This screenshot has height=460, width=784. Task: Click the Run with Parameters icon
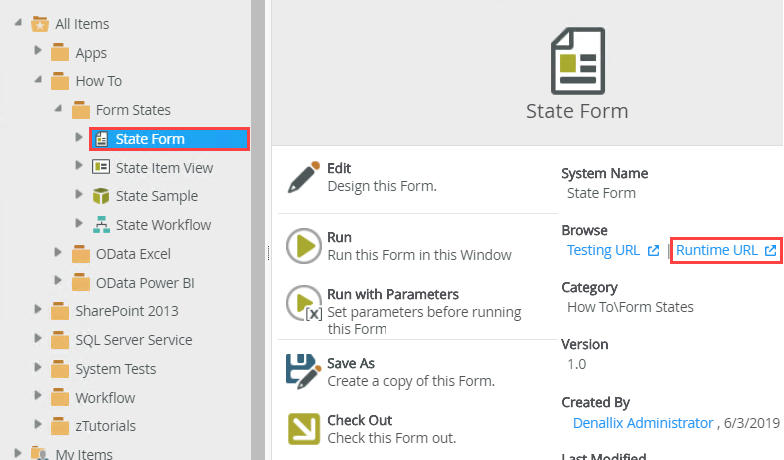click(303, 303)
